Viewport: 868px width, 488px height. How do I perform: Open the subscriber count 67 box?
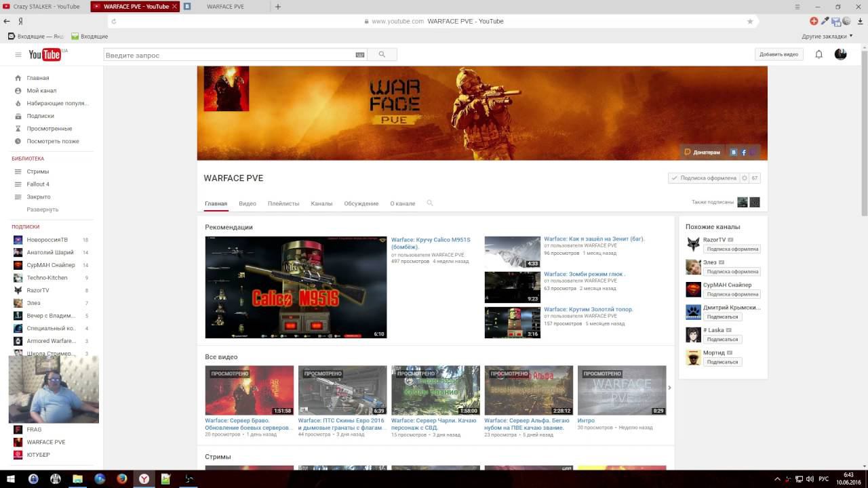(755, 178)
